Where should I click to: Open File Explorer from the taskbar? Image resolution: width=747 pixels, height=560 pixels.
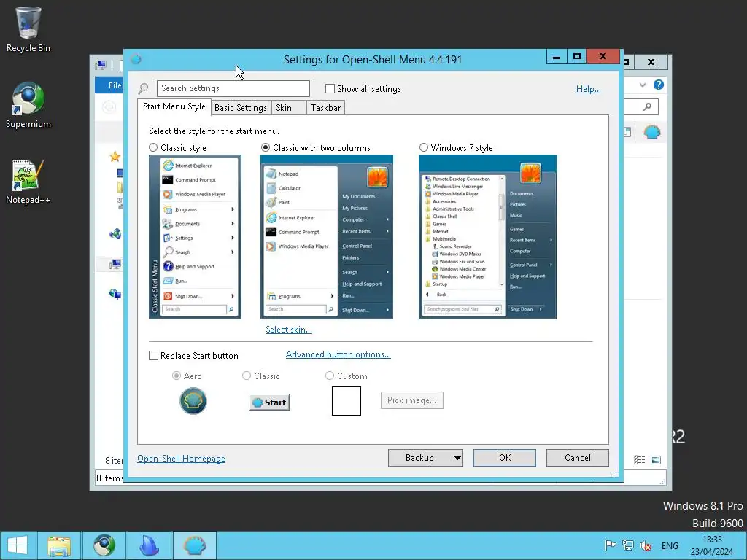tap(59, 545)
